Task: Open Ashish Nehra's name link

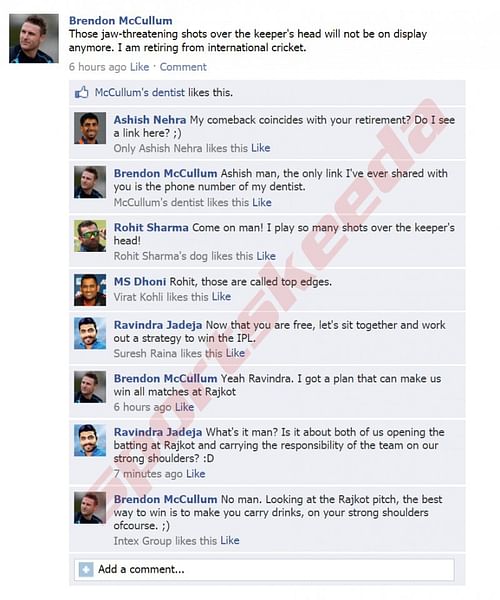Action: click(x=150, y=120)
